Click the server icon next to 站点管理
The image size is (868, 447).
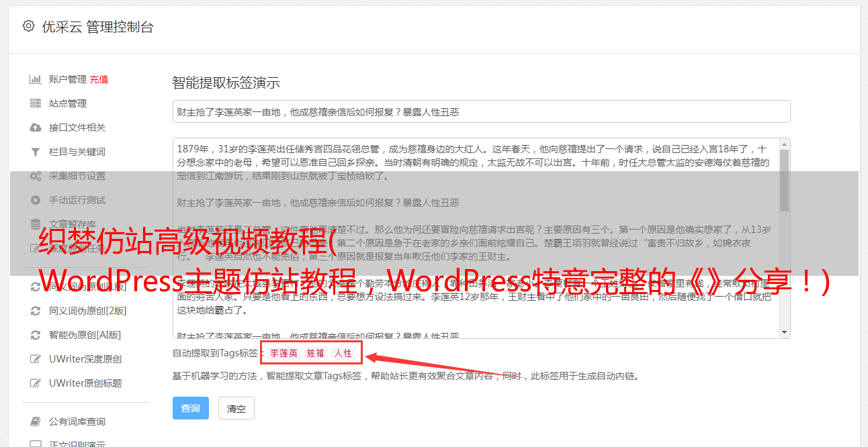36,103
